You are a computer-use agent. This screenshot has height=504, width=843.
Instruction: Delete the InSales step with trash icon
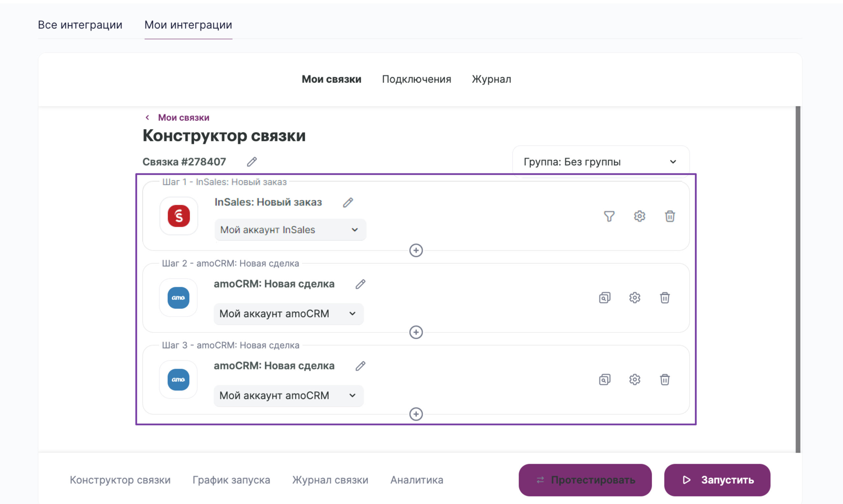670,216
